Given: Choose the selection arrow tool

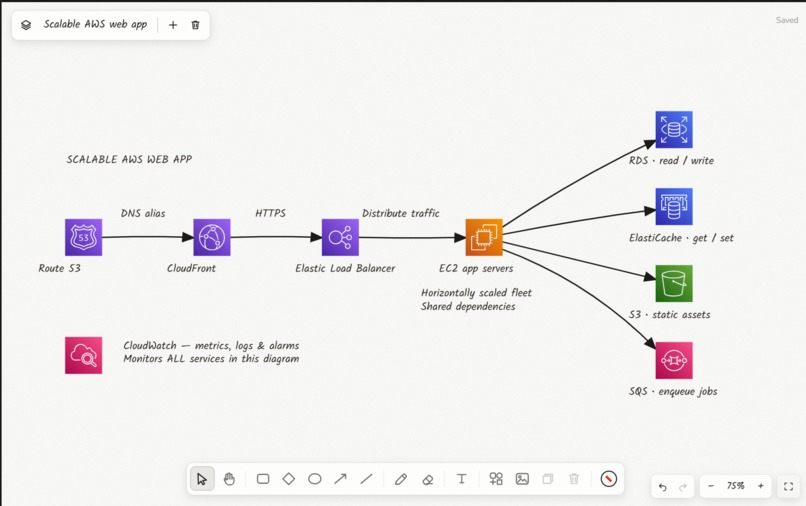Looking at the screenshot, I should pos(202,479).
